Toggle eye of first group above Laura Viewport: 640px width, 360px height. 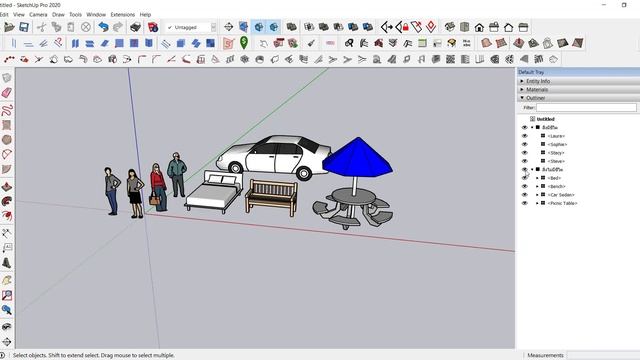(x=525, y=127)
